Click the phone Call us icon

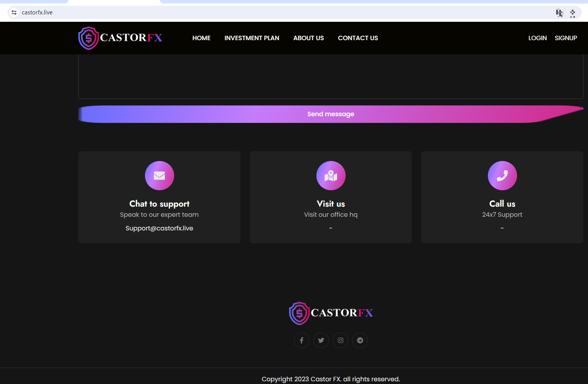[x=502, y=175]
